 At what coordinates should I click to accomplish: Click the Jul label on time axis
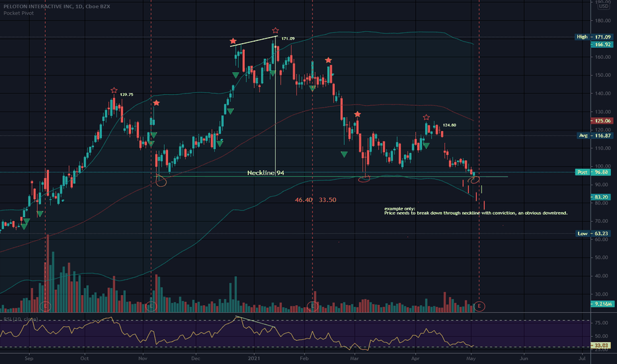(582, 359)
